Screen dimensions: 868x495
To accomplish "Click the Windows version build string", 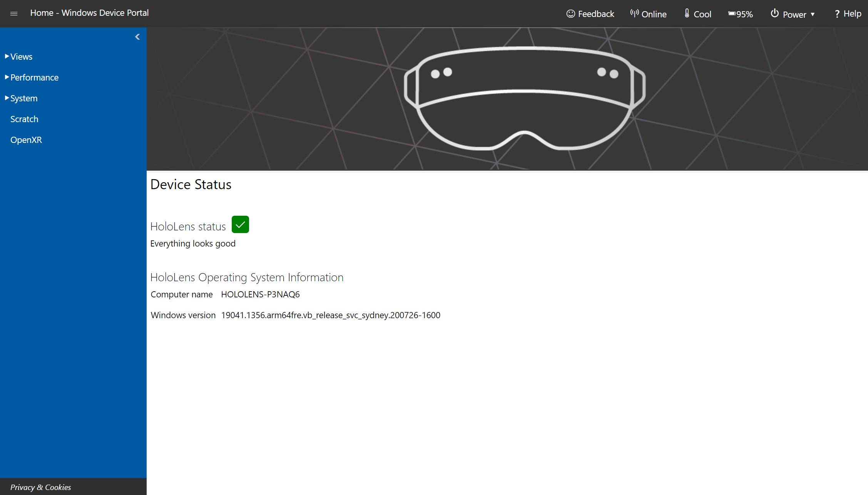I will [x=330, y=315].
